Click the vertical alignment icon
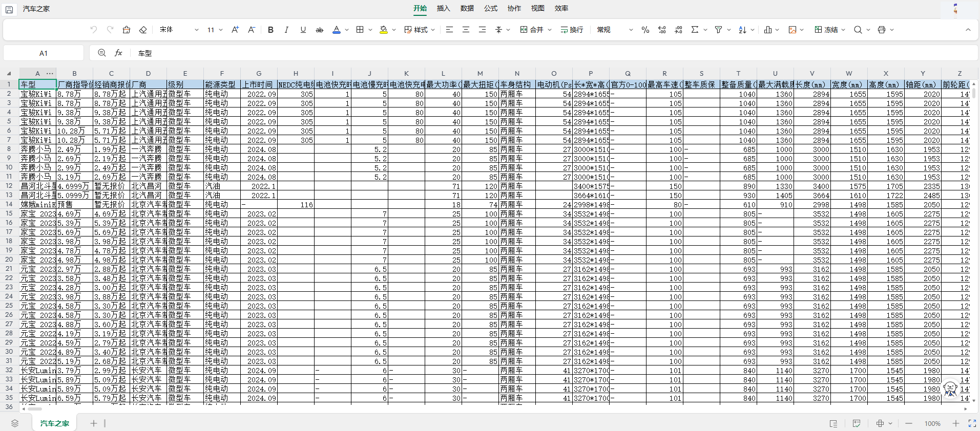The width and height of the screenshot is (980, 431). (498, 30)
